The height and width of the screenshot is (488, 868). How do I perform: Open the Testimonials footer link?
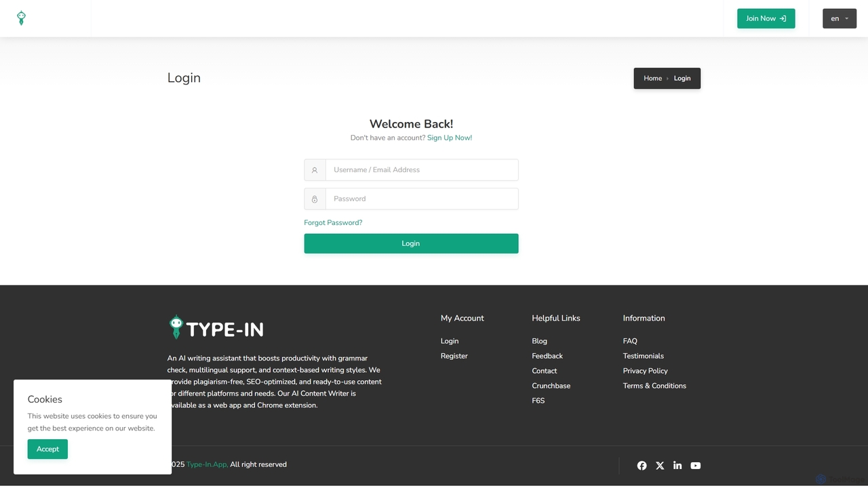tap(644, 356)
